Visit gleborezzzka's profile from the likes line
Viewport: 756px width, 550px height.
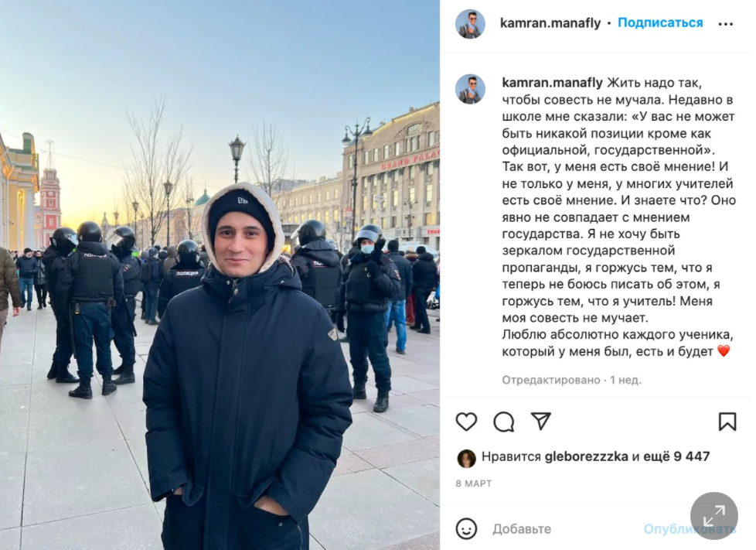click(x=586, y=456)
